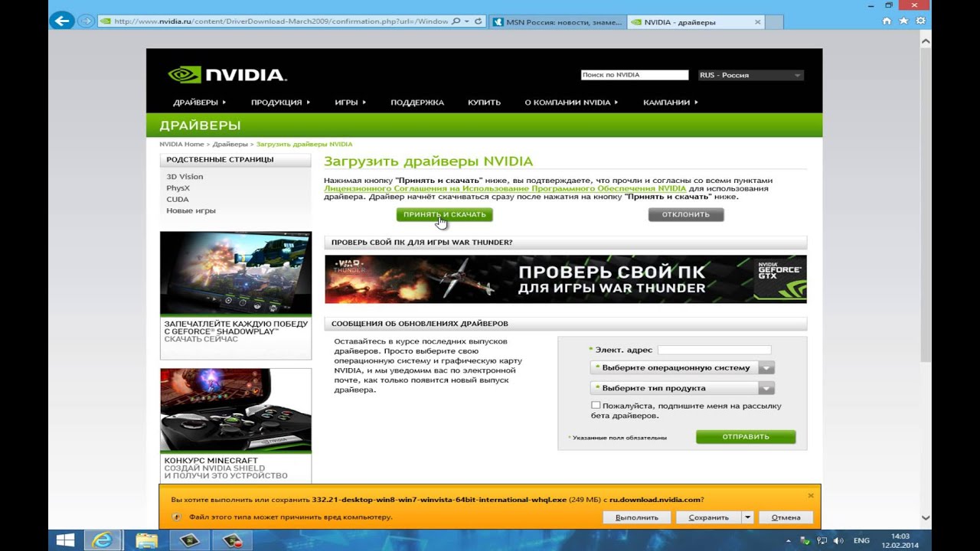Image resolution: width=980 pixels, height=551 pixels.
Task: Close the download notification bar
Action: pyautogui.click(x=811, y=495)
